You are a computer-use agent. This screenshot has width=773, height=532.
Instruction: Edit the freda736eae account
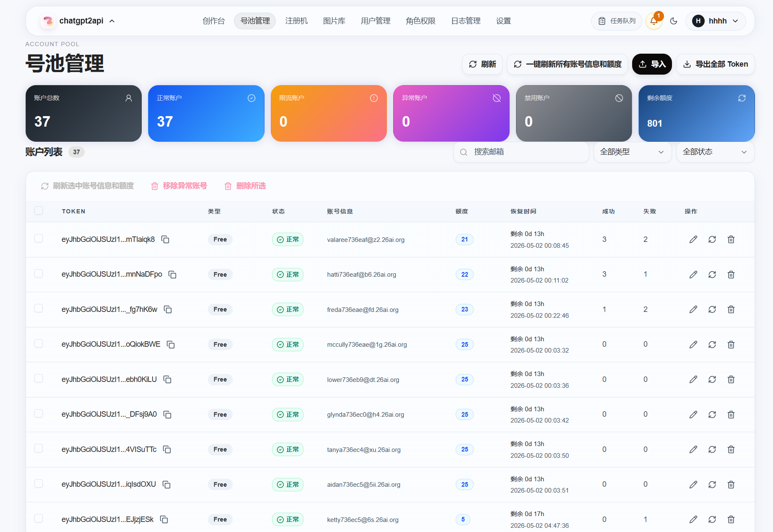tap(693, 309)
